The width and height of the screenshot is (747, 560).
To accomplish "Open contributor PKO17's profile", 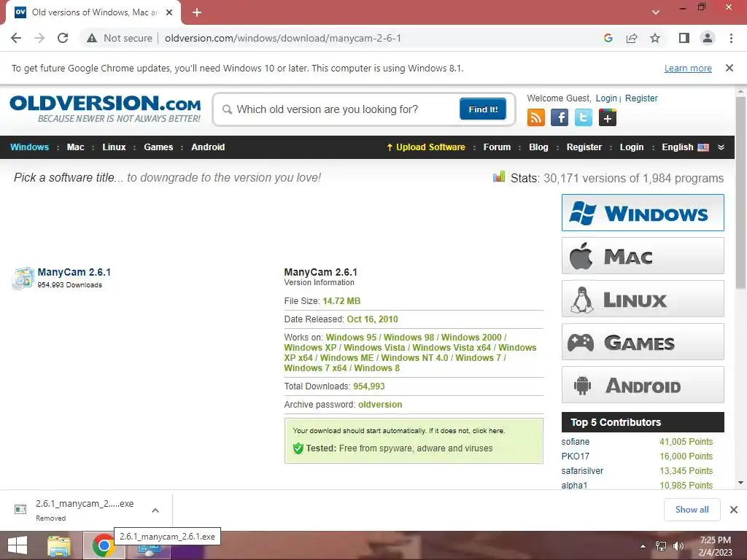I will point(575,456).
